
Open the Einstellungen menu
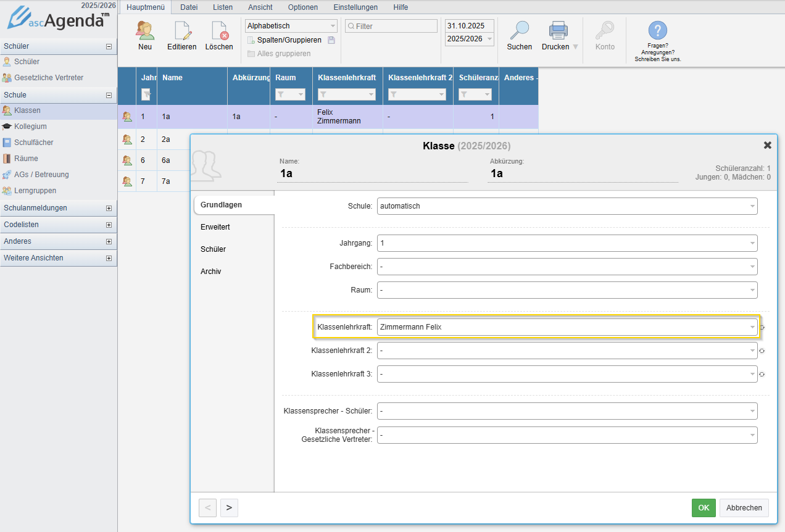coord(355,7)
